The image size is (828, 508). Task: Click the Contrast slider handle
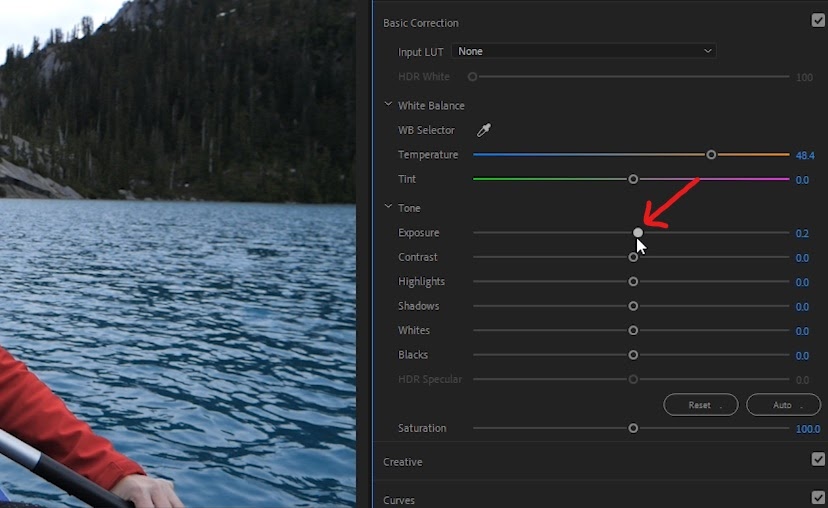[633, 257]
